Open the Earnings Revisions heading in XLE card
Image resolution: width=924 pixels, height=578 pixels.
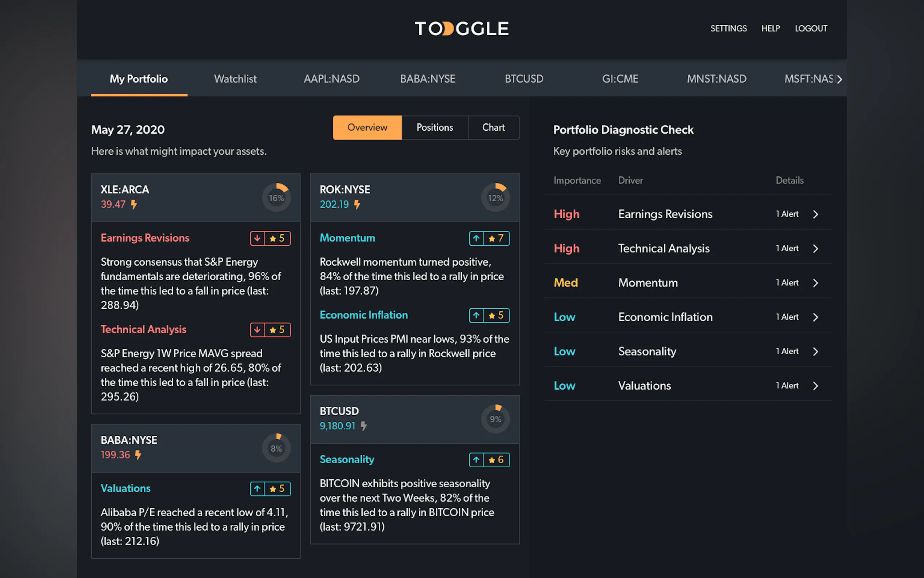pyautogui.click(x=145, y=238)
